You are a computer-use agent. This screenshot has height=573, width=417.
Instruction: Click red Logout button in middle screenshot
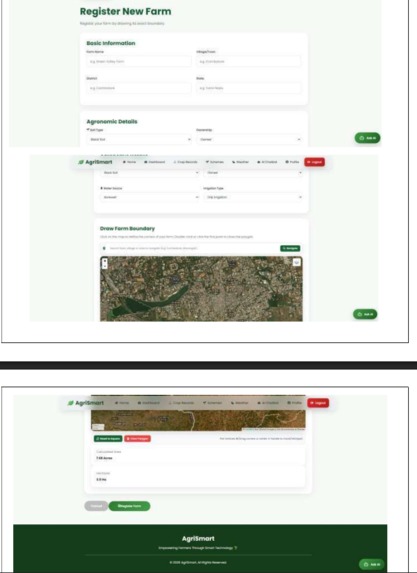point(314,162)
